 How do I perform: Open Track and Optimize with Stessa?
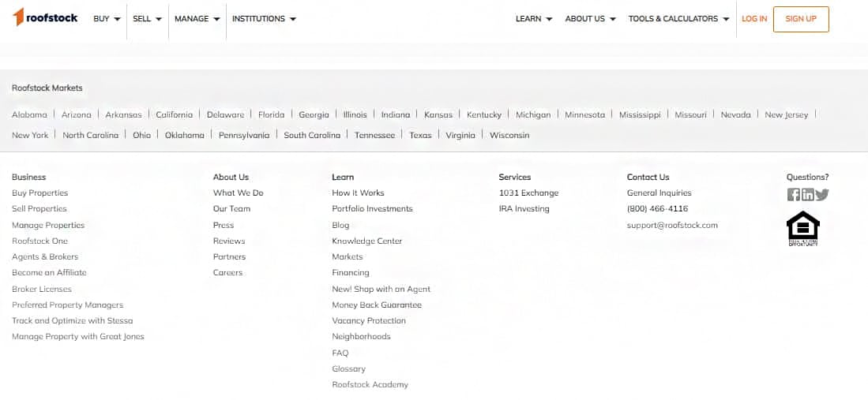pos(73,321)
